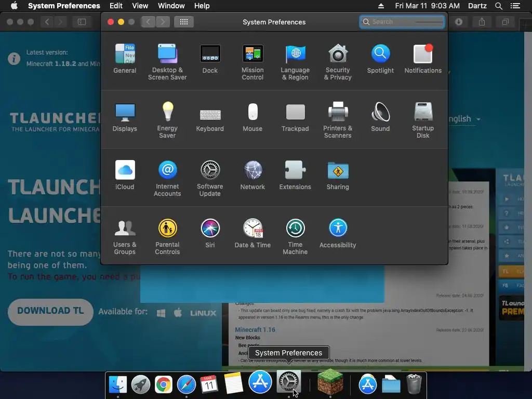
Task: Open Notes from the Dock
Action: (x=233, y=383)
